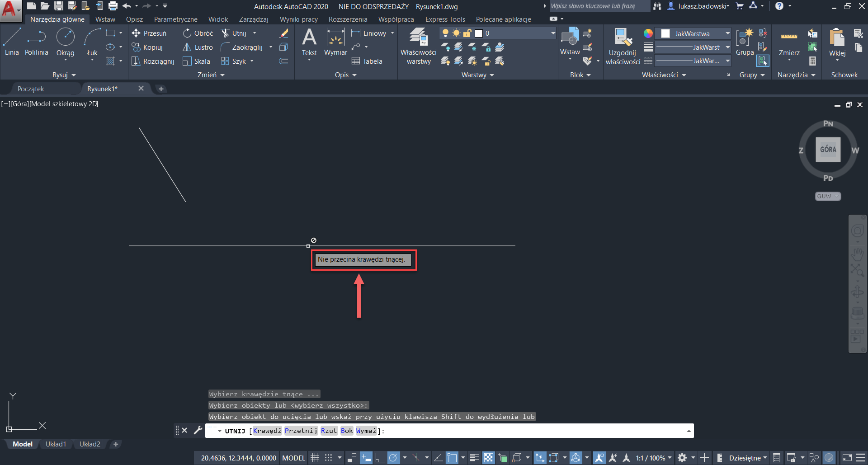The width and height of the screenshot is (868, 465).
Task: Open Właściwości warstwy layer properties
Action: click(418, 45)
